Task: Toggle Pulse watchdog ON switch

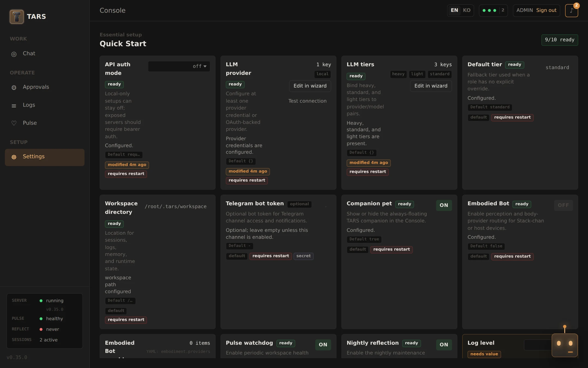Action: coord(323,345)
